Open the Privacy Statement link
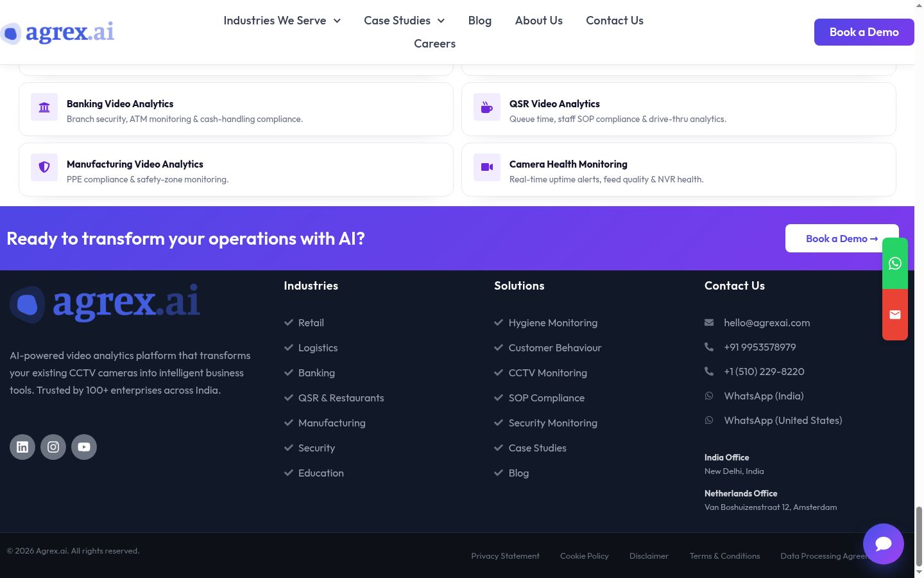Screen dimensions: 924x578 point(506,556)
